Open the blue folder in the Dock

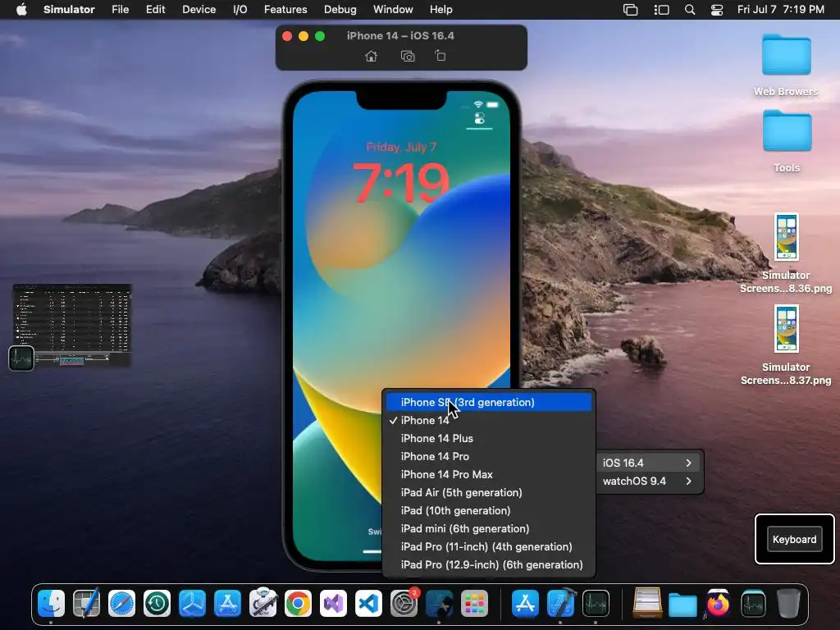click(x=682, y=605)
